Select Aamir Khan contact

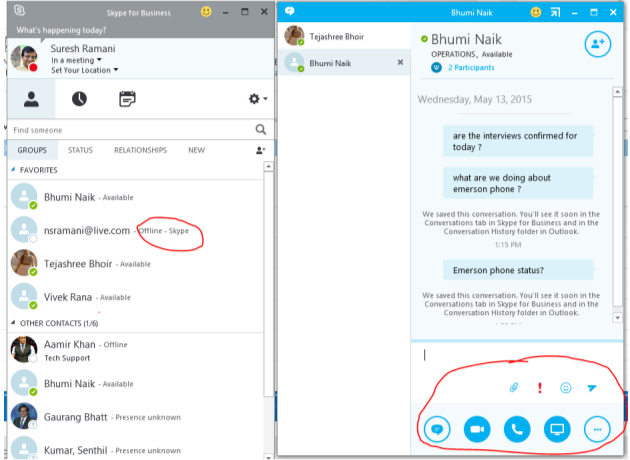pos(137,350)
